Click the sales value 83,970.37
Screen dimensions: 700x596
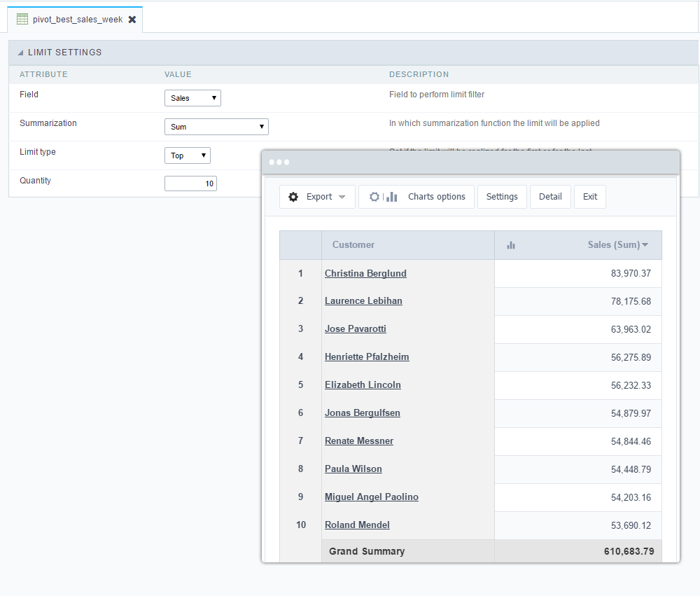(x=631, y=273)
